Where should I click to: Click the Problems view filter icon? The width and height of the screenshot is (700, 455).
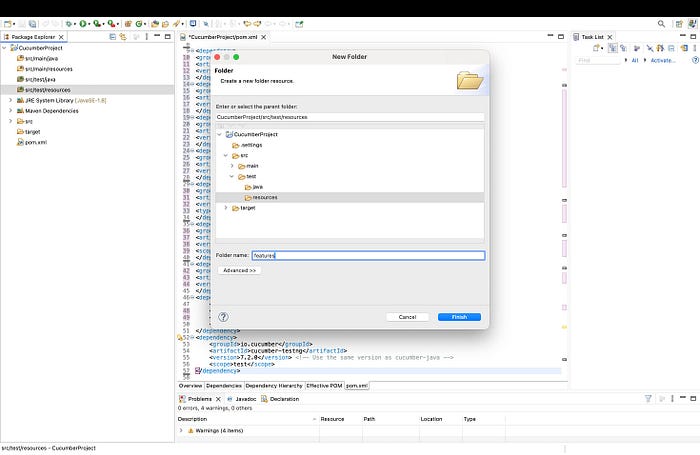click(x=648, y=398)
